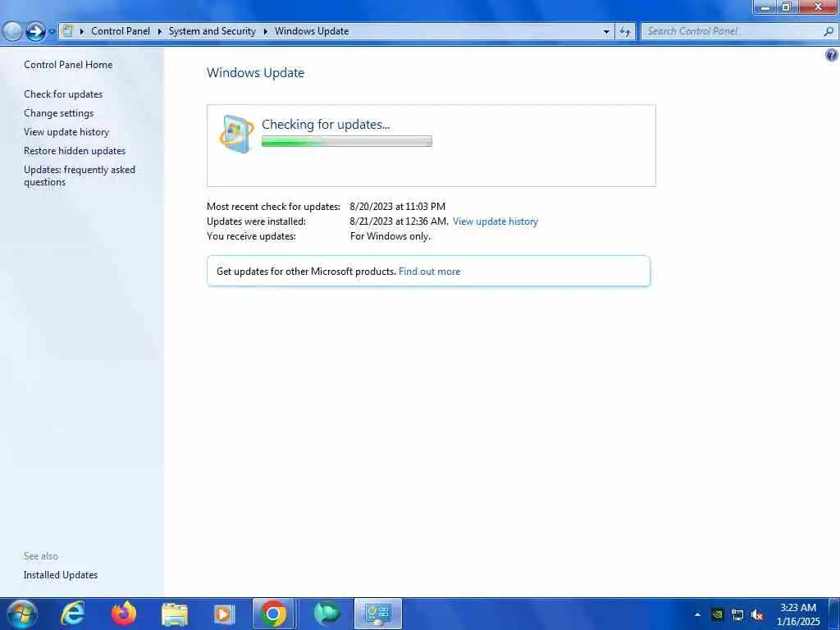Switch to Google Chrome on taskbar
The height and width of the screenshot is (630, 840).
(x=273, y=614)
